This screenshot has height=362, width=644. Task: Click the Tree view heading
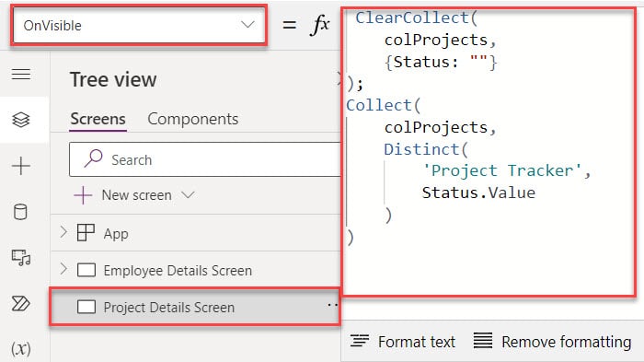pyautogui.click(x=113, y=79)
